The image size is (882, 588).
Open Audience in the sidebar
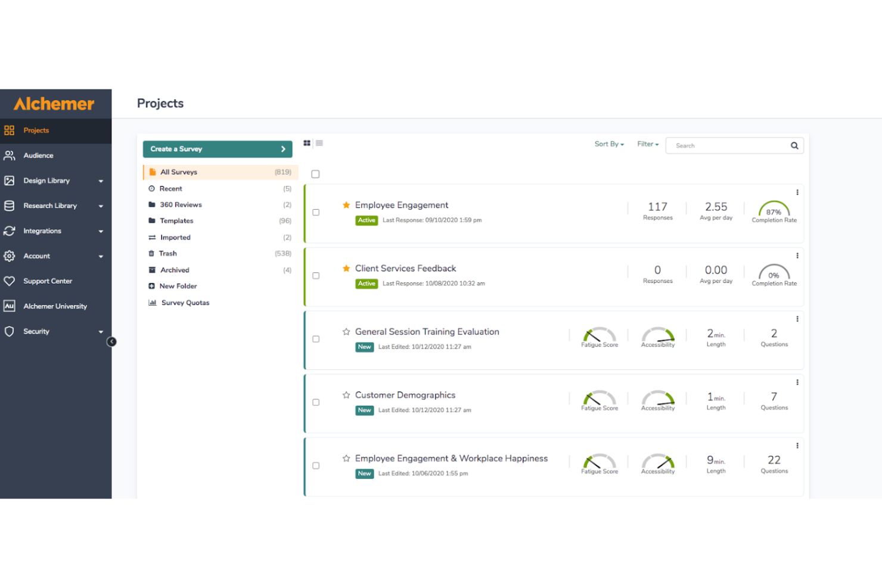(x=38, y=155)
